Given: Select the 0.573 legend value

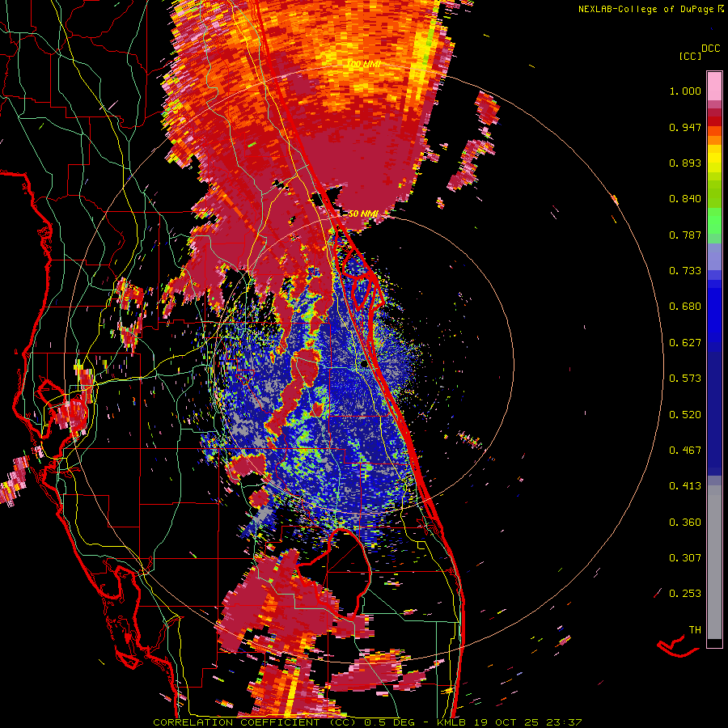Looking at the screenshot, I should [x=685, y=379].
